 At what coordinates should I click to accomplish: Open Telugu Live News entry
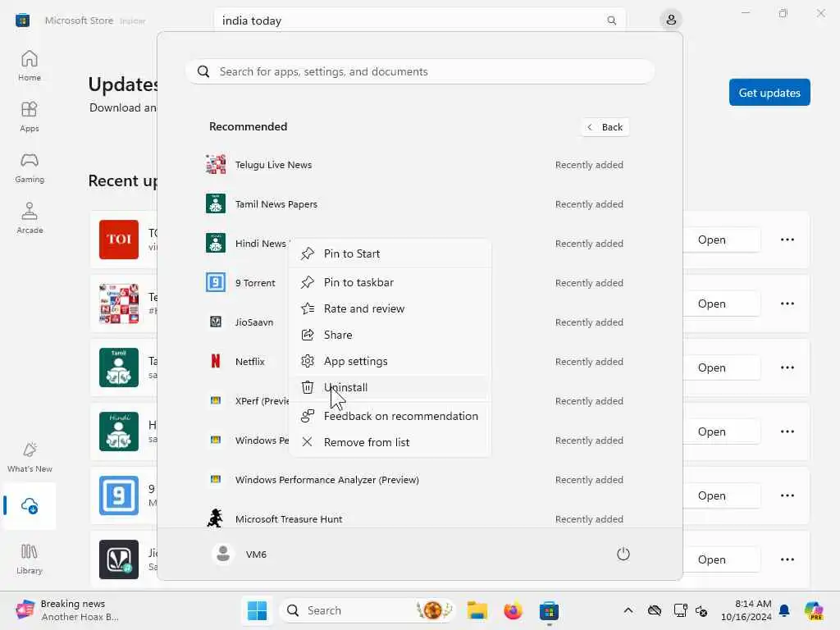coord(415,164)
